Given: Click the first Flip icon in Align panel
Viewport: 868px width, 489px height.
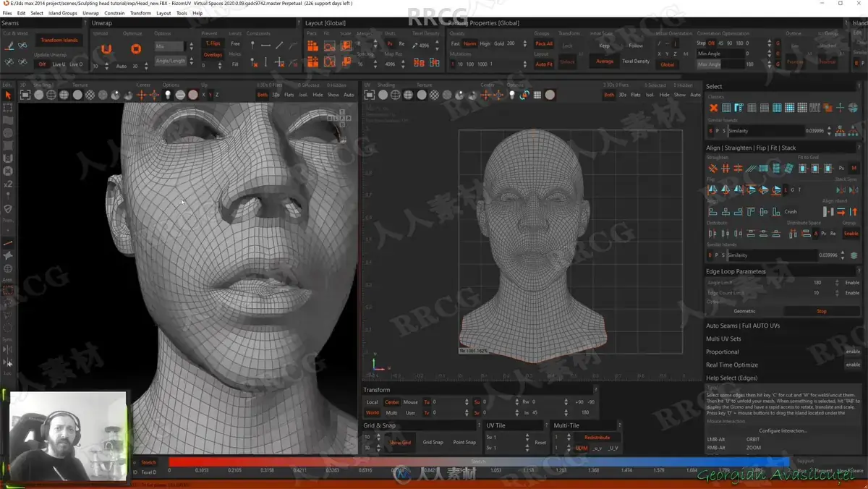Looking at the screenshot, I should 712,190.
